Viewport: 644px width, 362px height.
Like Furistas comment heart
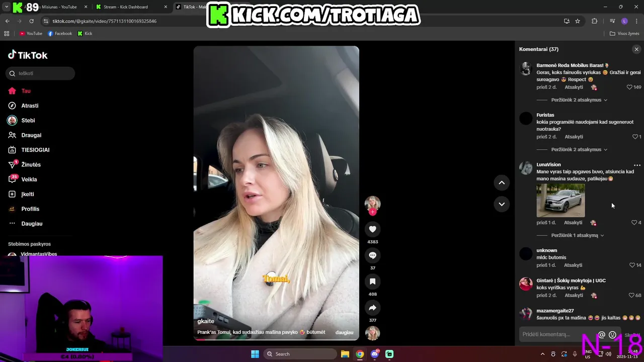pyautogui.click(x=635, y=137)
